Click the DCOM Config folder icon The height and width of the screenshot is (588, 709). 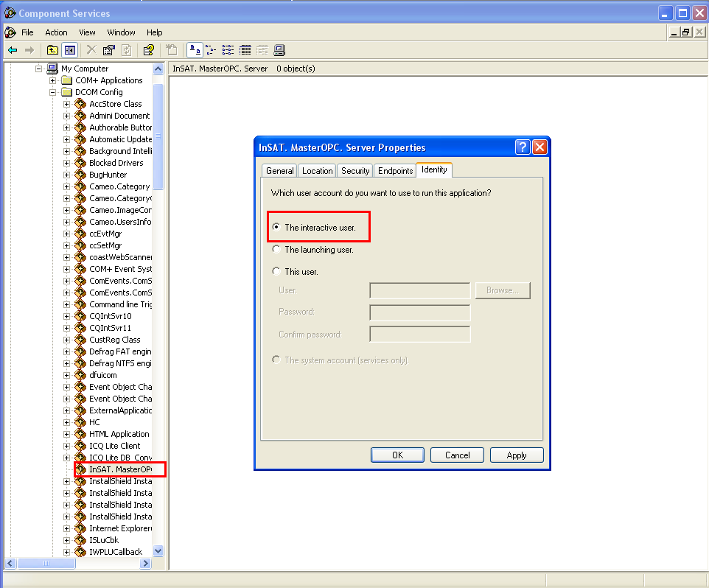click(67, 92)
